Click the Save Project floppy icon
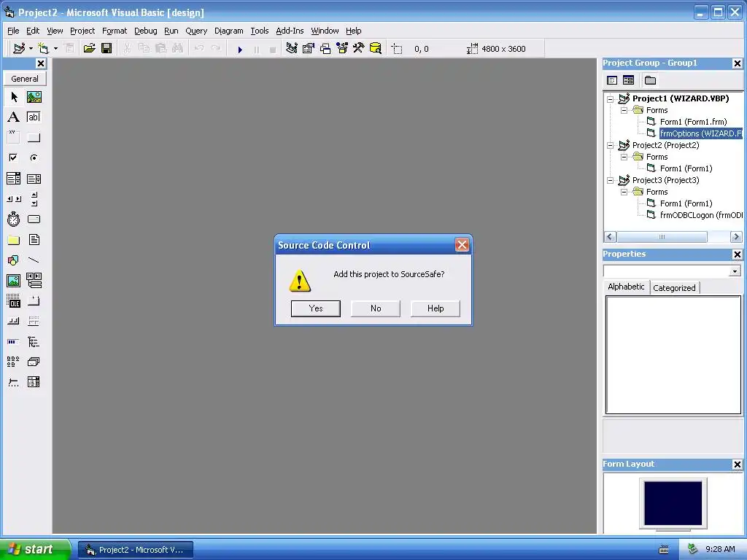 pyautogui.click(x=107, y=49)
